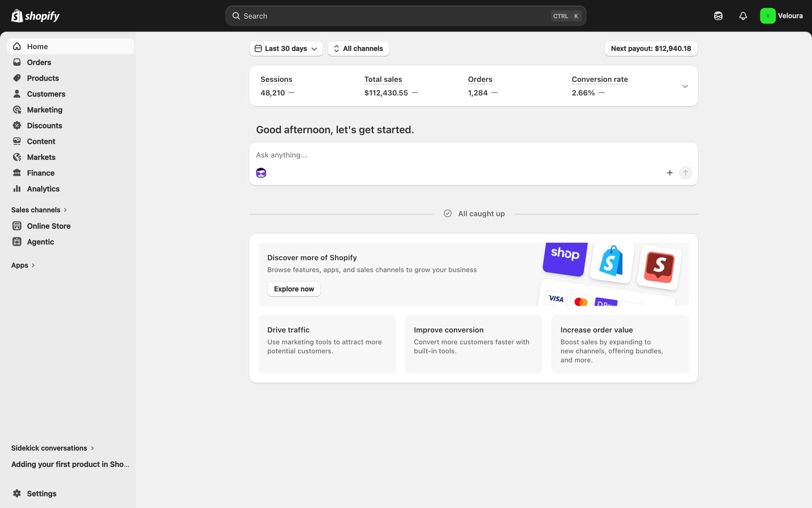Open the Customers section
Image resolution: width=812 pixels, height=508 pixels.
70,94
